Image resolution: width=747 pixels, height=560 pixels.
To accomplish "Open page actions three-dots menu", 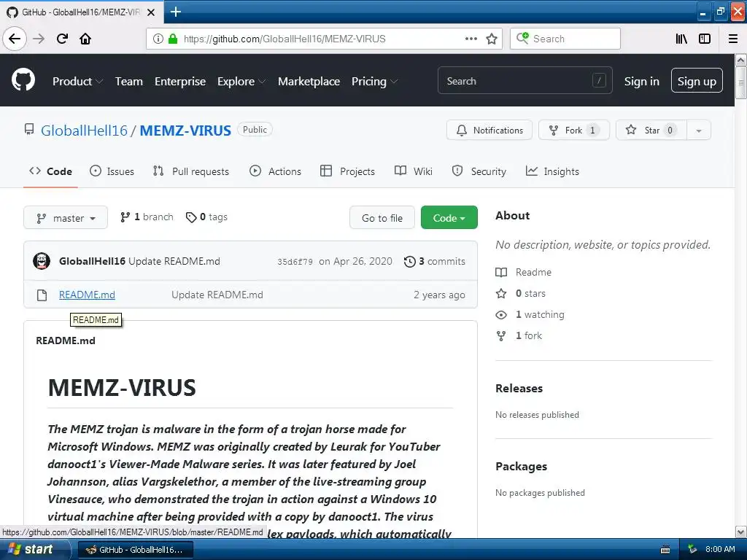I will click(x=471, y=39).
